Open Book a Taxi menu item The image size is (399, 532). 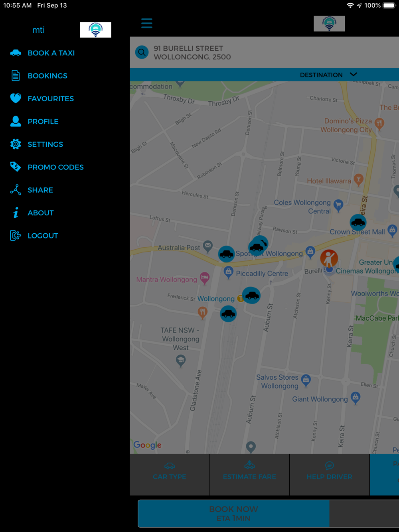point(51,53)
